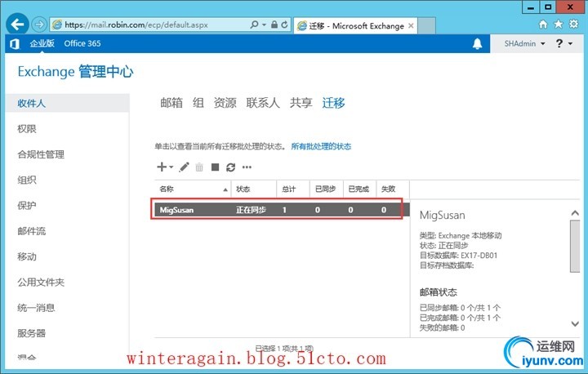Open 保护 in the left navigation

coord(27,205)
